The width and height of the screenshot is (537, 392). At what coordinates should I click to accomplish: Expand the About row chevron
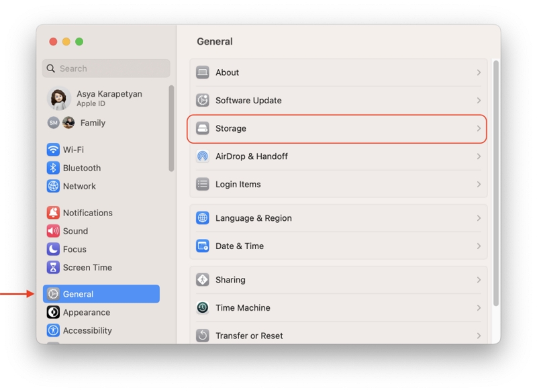479,72
